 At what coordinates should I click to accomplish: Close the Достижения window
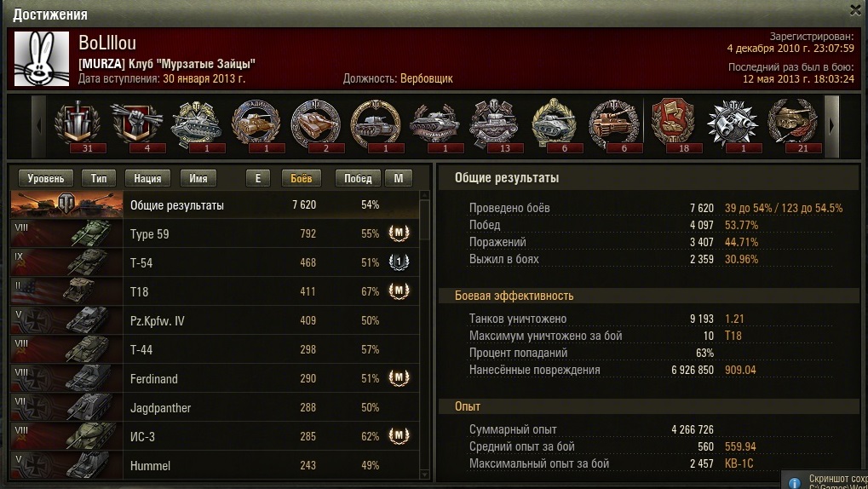(x=855, y=10)
